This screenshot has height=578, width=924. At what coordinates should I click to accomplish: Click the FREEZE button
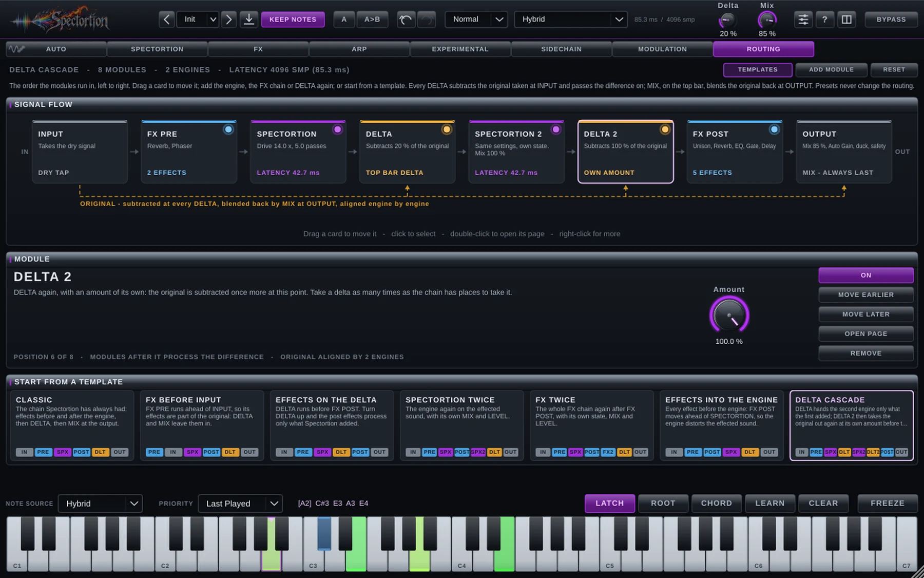[887, 504]
